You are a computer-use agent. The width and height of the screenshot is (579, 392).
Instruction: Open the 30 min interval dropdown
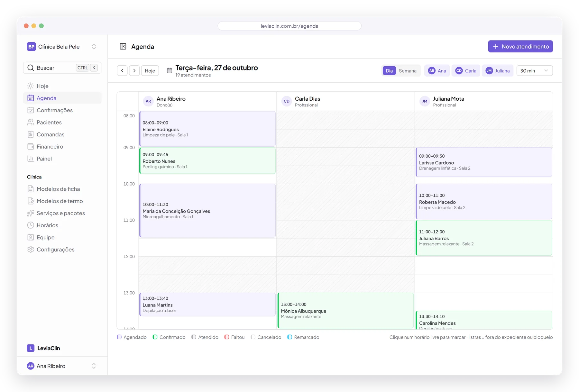(534, 71)
